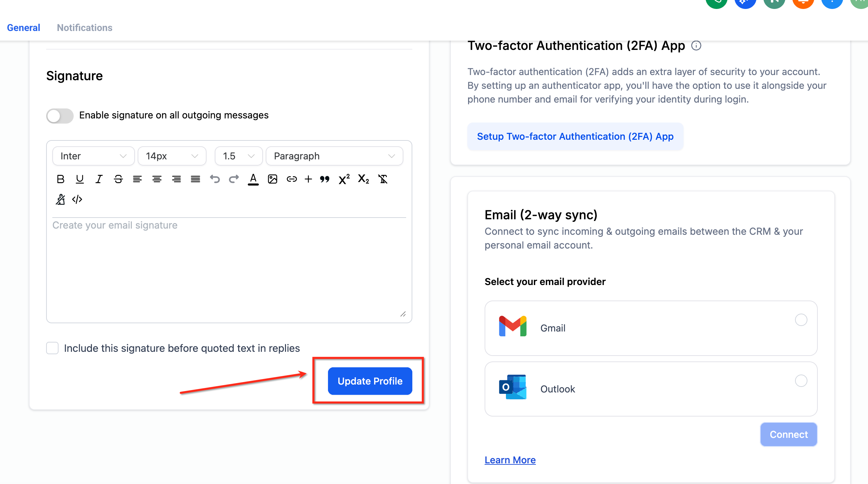Toggle bold formatting in signature editor
Image resolution: width=868 pixels, height=484 pixels.
coord(61,179)
